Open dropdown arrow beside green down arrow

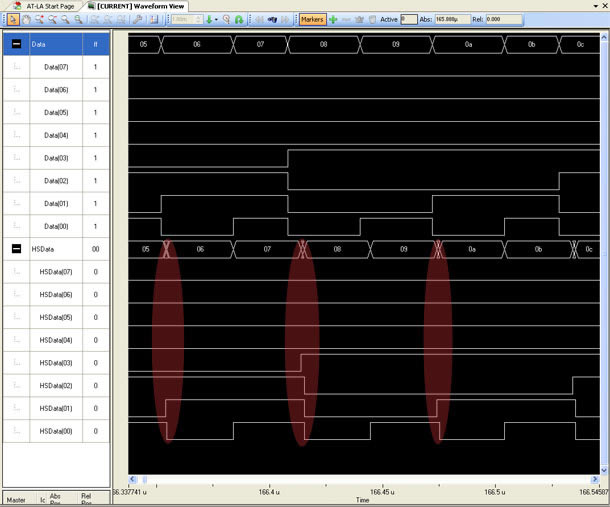pyautogui.click(x=216, y=19)
